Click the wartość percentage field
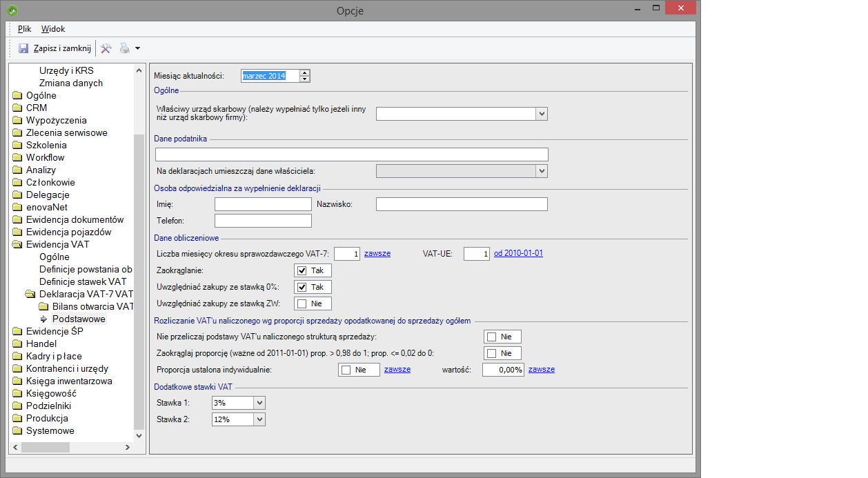The height and width of the screenshot is (478, 868). (504, 370)
